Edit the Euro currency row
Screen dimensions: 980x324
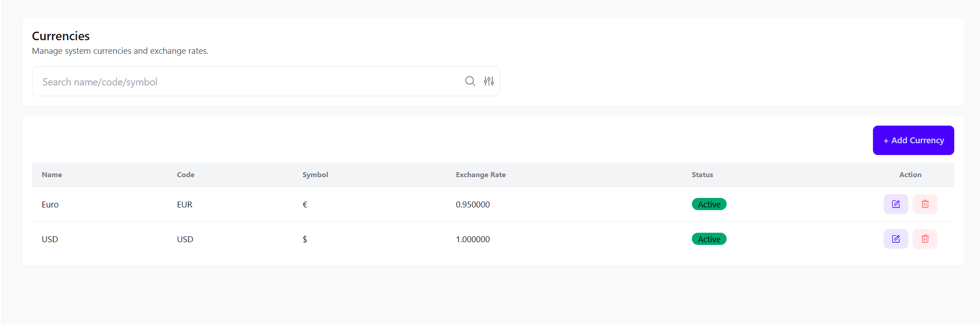tap(896, 204)
